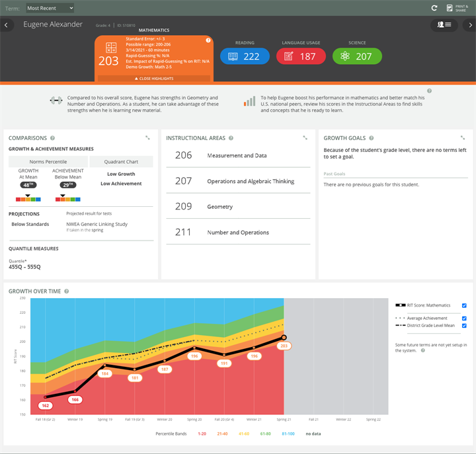Image resolution: width=476 pixels, height=454 pixels.
Task: Open help icon beside Growth Goals
Action: point(429,91)
